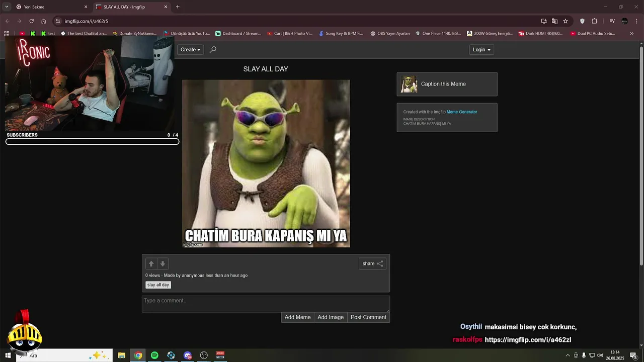Open the Dark HDMI 4K@60 bookmark
This screenshot has height=362, width=644.
tap(540, 34)
